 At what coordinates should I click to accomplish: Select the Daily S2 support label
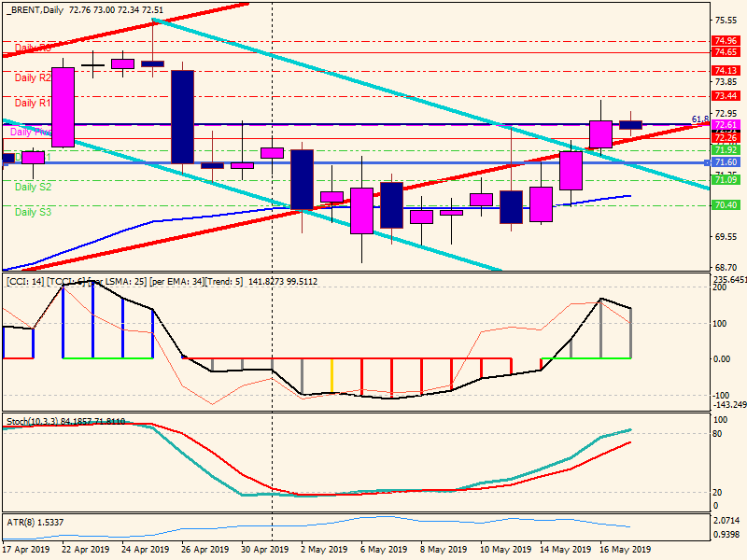point(33,188)
